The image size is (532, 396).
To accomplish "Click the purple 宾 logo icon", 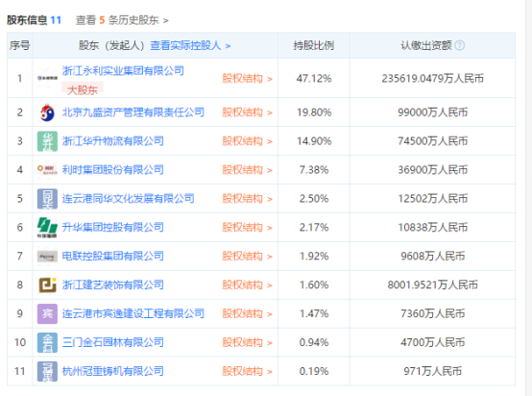I will point(47,313).
